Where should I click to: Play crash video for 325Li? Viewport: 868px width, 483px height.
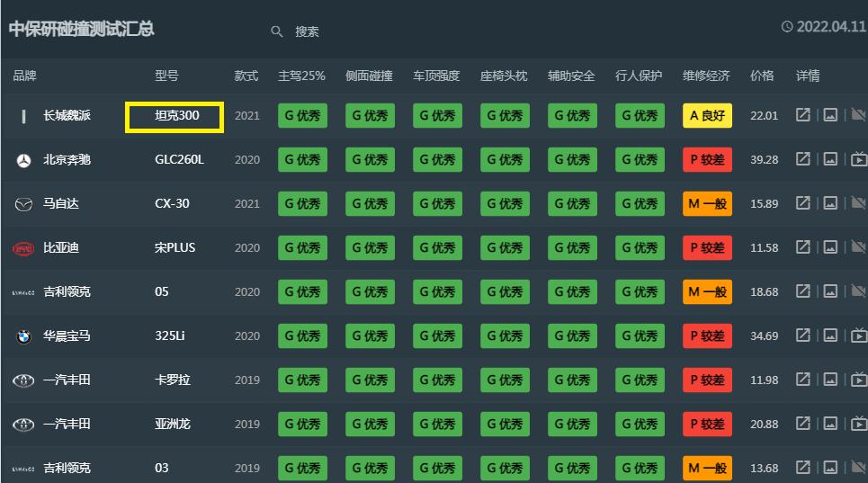859,335
